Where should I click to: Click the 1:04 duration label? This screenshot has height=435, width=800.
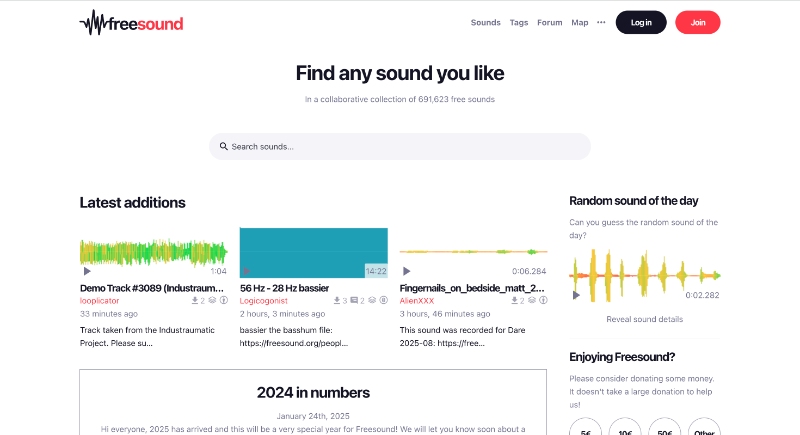coord(218,271)
